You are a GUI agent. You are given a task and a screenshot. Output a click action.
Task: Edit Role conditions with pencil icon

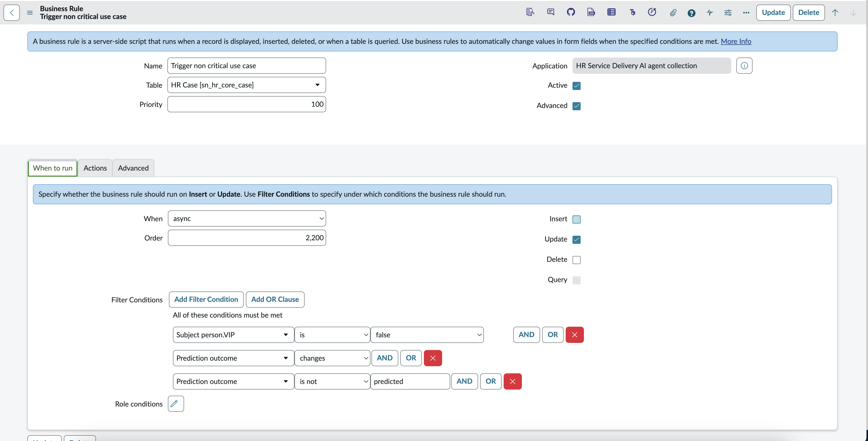176,403
